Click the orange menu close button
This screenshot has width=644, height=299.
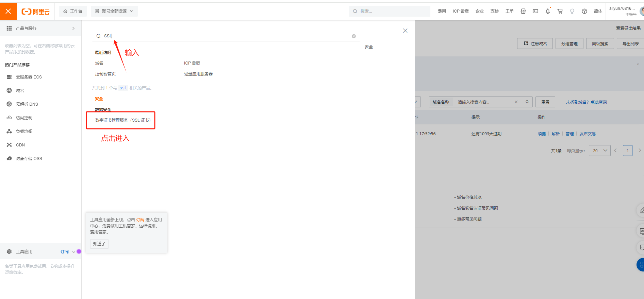click(x=8, y=11)
